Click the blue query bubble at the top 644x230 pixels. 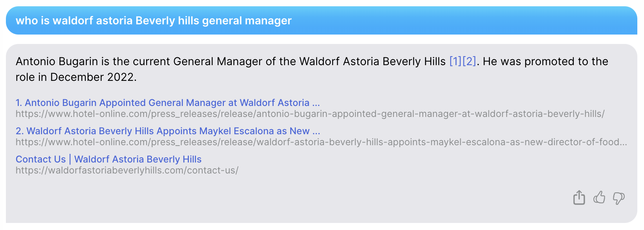point(321,21)
